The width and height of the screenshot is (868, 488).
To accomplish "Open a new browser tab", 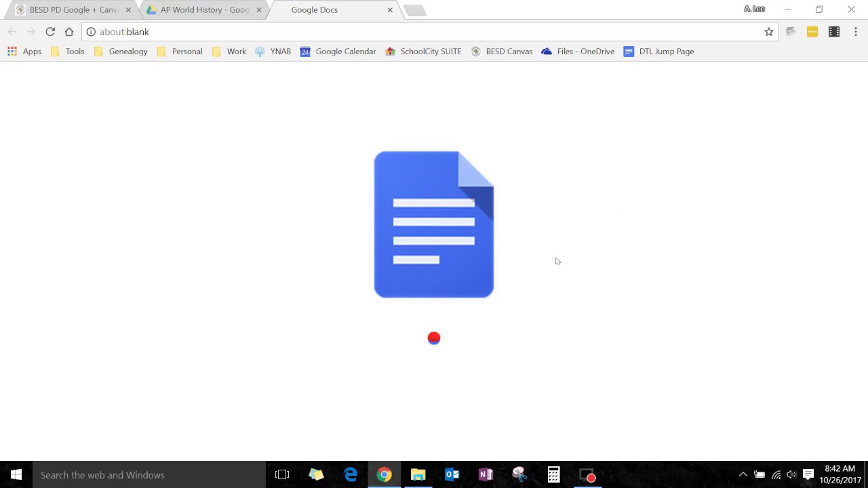I will coord(414,10).
